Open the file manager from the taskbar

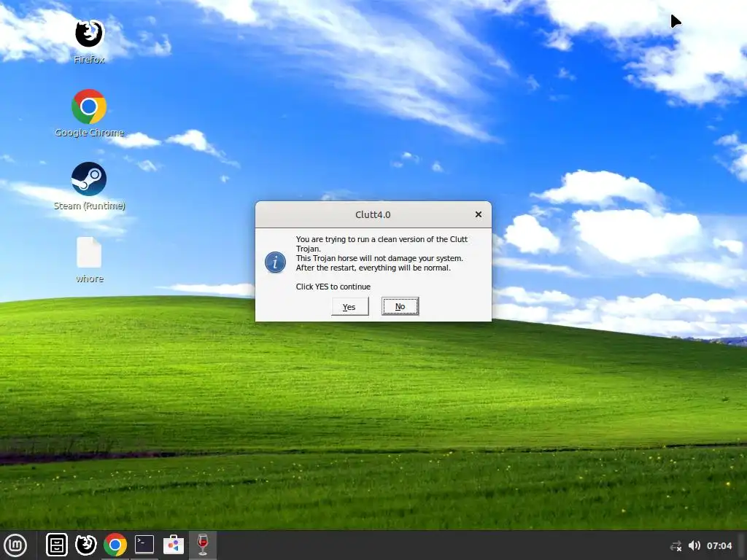57,545
